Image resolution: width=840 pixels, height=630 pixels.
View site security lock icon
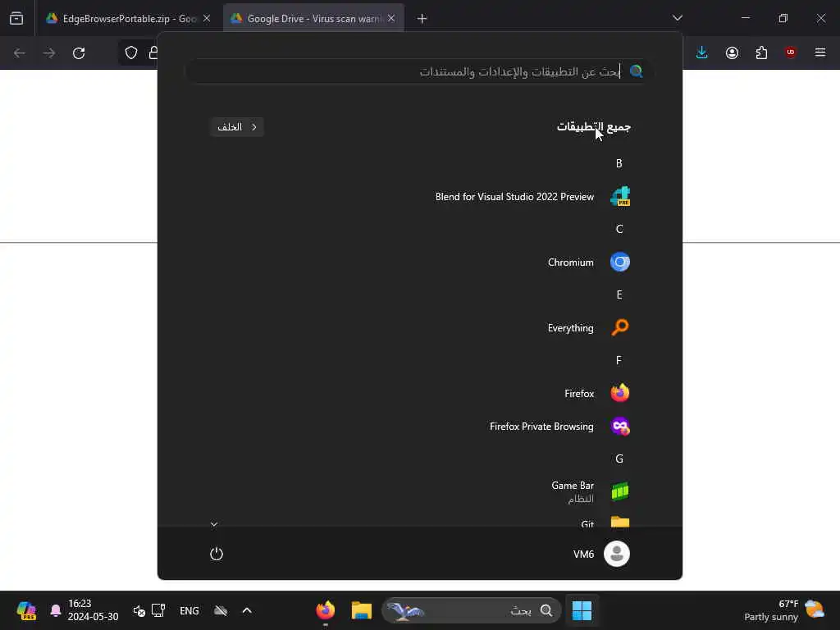pos(153,52)
